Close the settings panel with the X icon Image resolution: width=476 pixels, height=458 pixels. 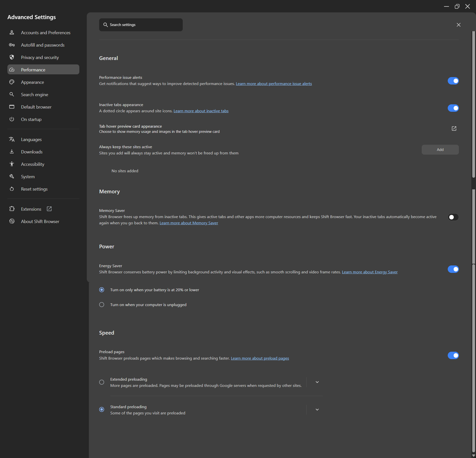[x=459, y=25]
